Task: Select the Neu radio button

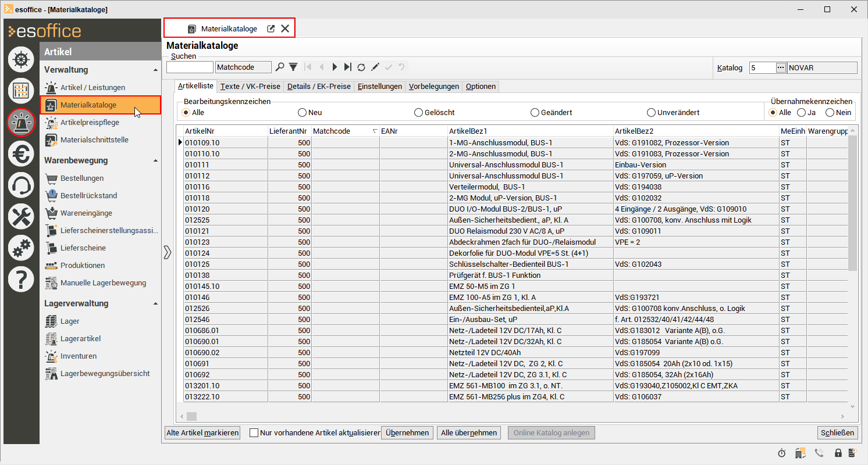Action: (302, 113)
